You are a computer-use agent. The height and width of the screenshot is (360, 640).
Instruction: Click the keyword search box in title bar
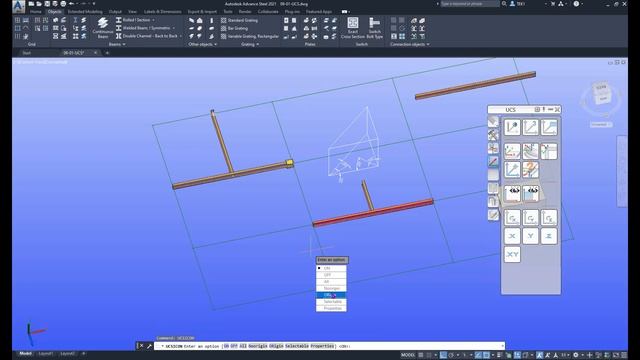pos(469,4)
